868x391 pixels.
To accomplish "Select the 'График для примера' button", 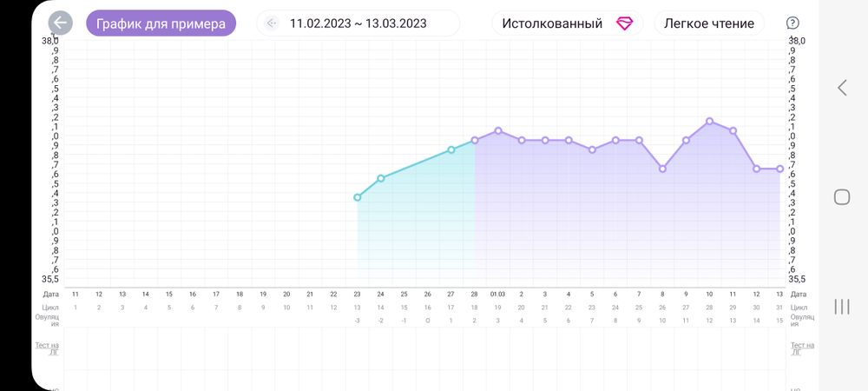I will 161,23.
